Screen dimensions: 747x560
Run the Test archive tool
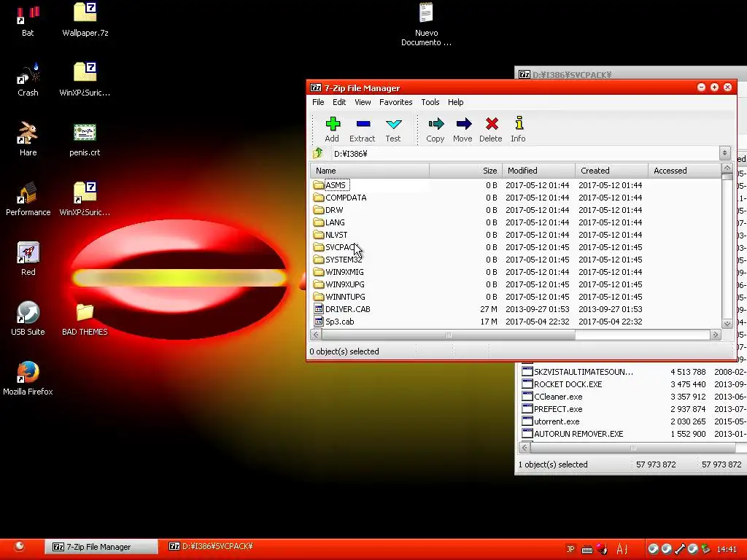pos(393,129)
